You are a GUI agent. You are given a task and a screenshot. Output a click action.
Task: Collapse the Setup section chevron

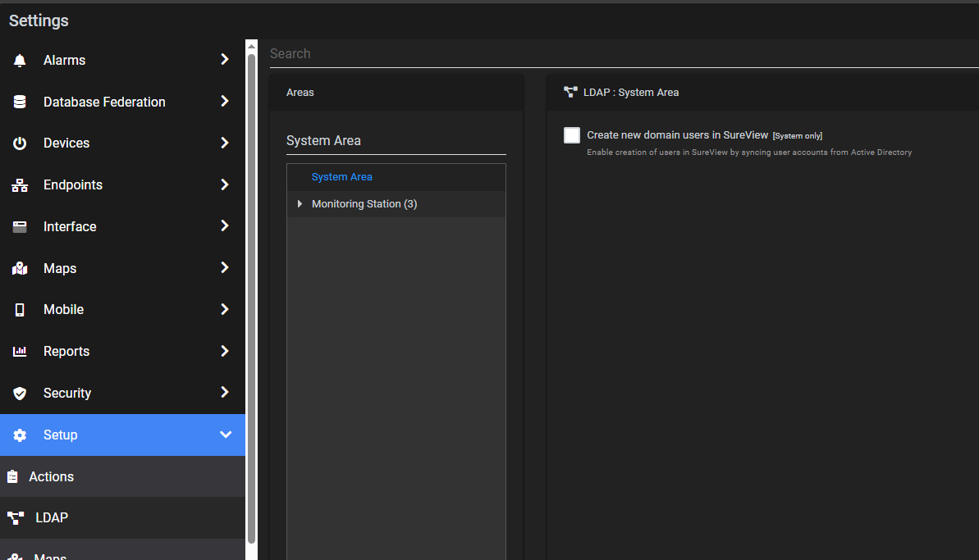tap(226, 435)
